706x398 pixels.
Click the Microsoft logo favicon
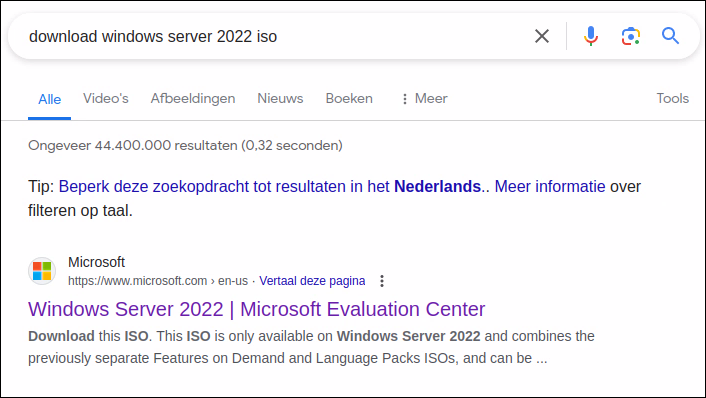(42, 271)
